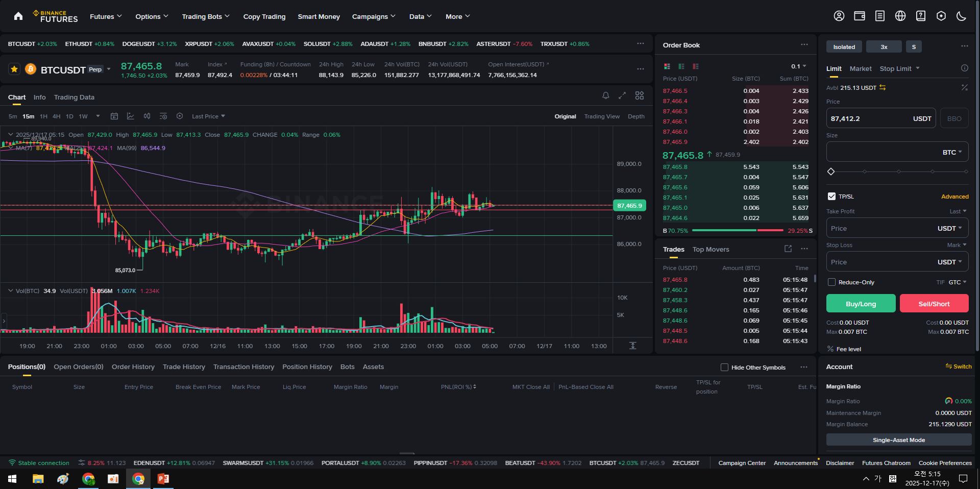Switch chart to Depth mode
Viewport: 980px width, 489px height.
pyautogui.click(x=636, y=116)
